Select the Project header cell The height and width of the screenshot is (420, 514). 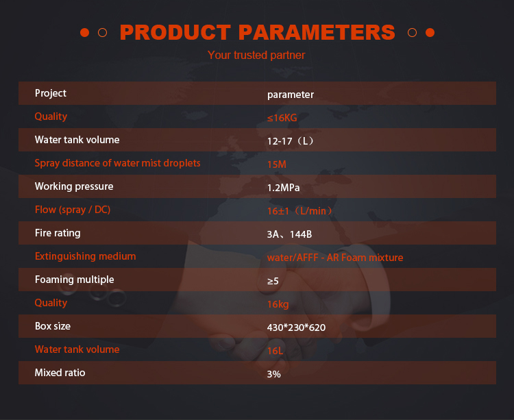[x=51, y=93]
